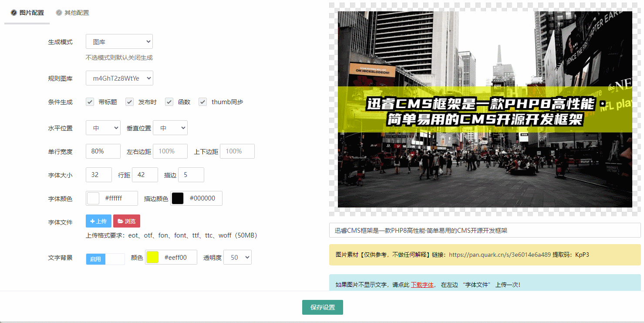Click the icon beside 其他配置 tab
This screenshot has height=323, width=644.
(x=59, y=13)
